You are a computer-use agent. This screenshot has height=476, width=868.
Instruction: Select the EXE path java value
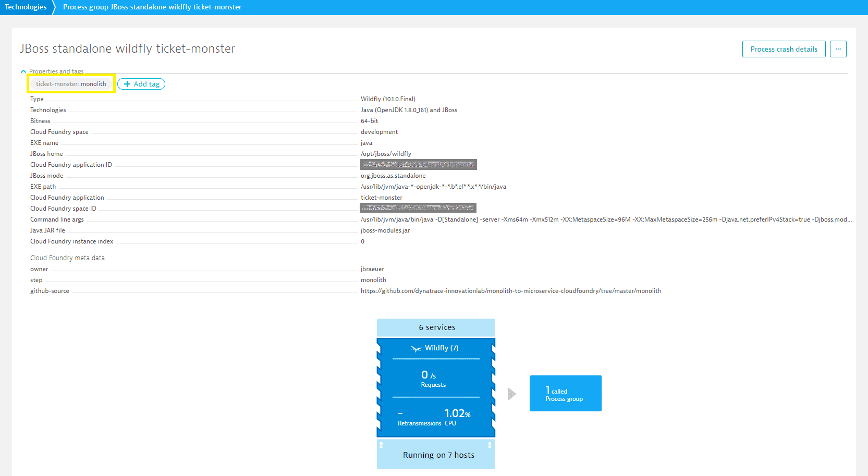coord(433,187)
